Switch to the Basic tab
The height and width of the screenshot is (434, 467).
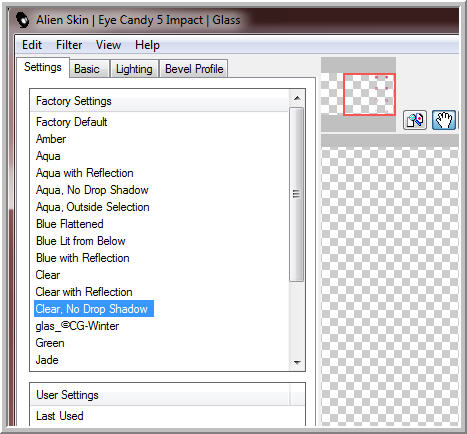[87, 69]
